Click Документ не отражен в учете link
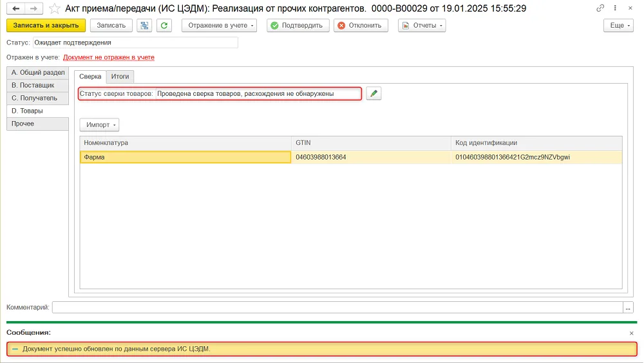 [x=109, y=57]
